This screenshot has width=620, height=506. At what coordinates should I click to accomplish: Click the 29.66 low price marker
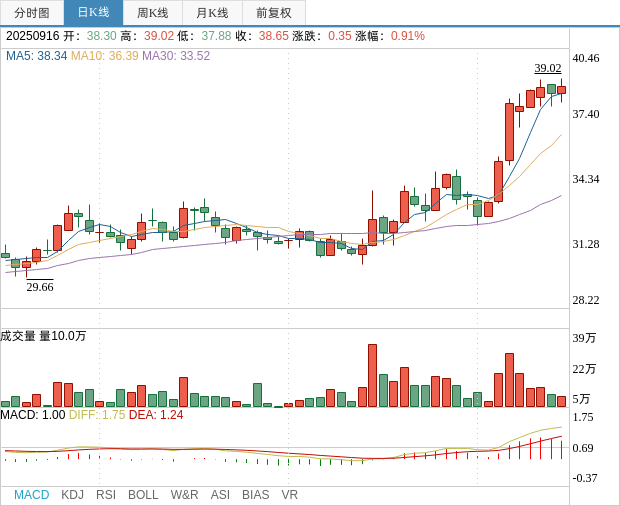(x=40, y=287)
